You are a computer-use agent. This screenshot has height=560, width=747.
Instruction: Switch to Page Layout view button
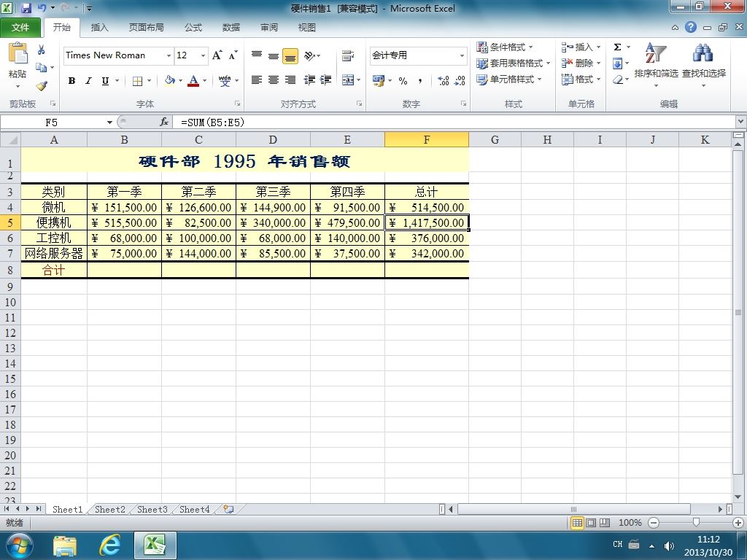[591, 523]
